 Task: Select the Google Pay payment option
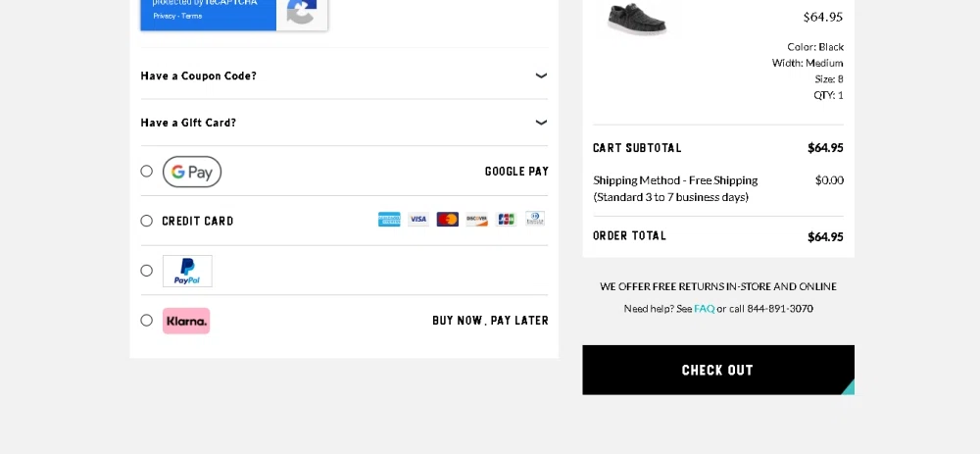pyautogui.click(x=147, y=172)
